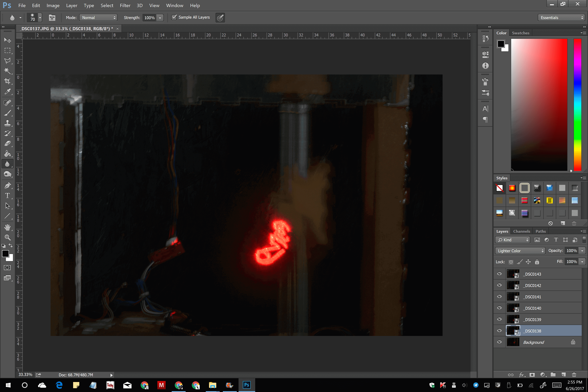Image resolution: width=588 pixels, height=392 pixels.
Task: Switch to the Channels tab
Action: pos(522,231)
